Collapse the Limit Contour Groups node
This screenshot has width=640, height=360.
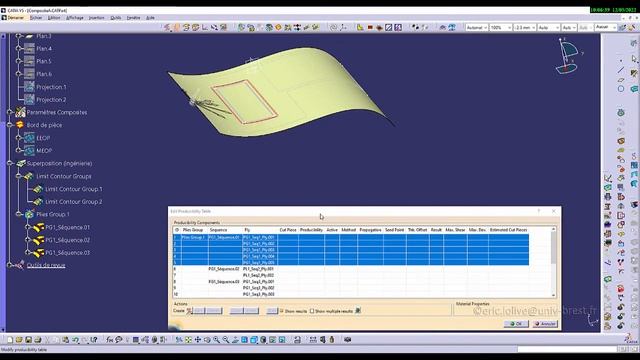(18, 176)
